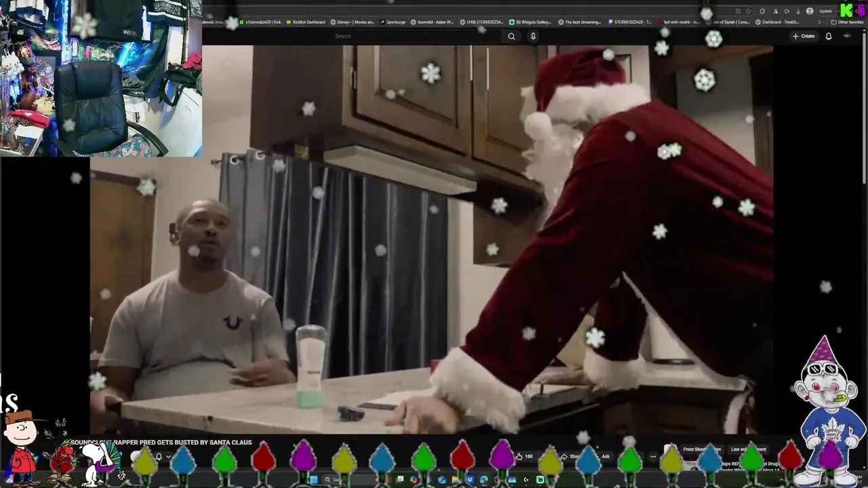868x488 pixels.
Task: Open fart with reverb bookmark
Action: point(678,22)
